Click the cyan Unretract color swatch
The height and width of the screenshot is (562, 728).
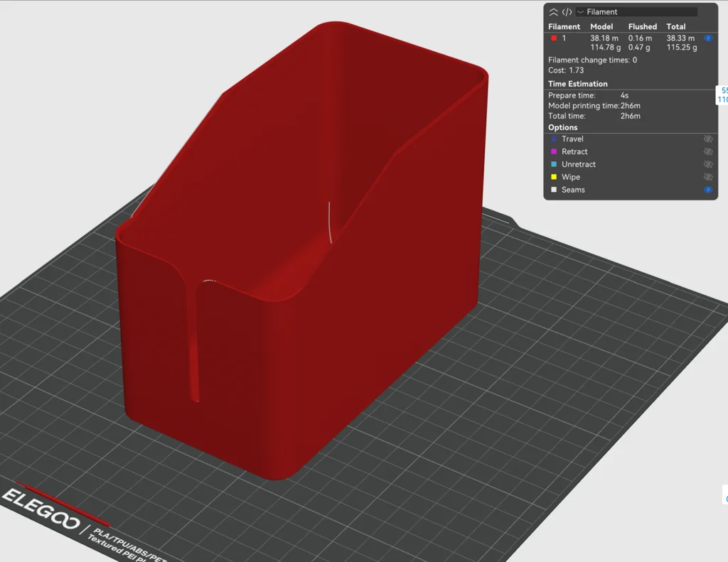pos(554,165)
